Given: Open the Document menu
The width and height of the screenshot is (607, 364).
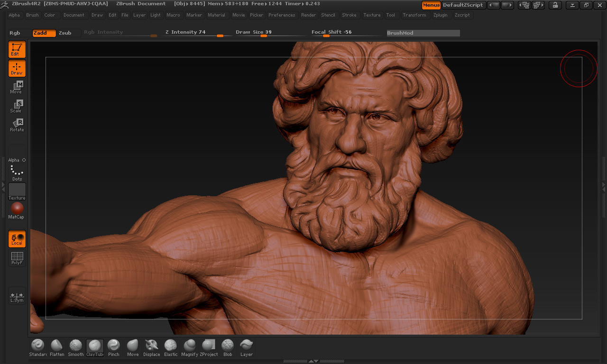Looking at the screenshot, I should point(74,15).
